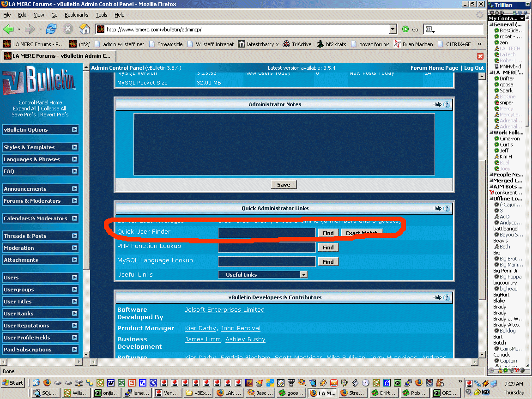
Task: Expand the Languages & Phrases nav group
Action: coord(40,159)
